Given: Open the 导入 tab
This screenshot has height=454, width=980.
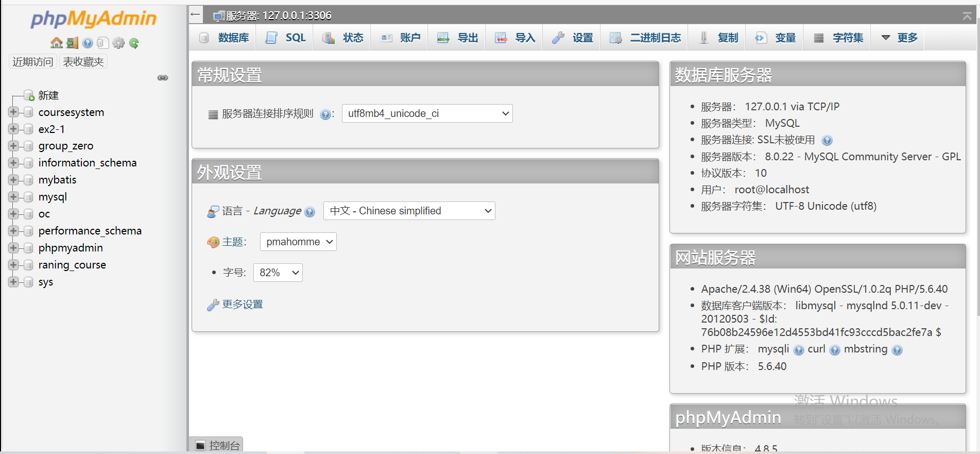Looking at the screenshot, I should click(x=515, y=38).
